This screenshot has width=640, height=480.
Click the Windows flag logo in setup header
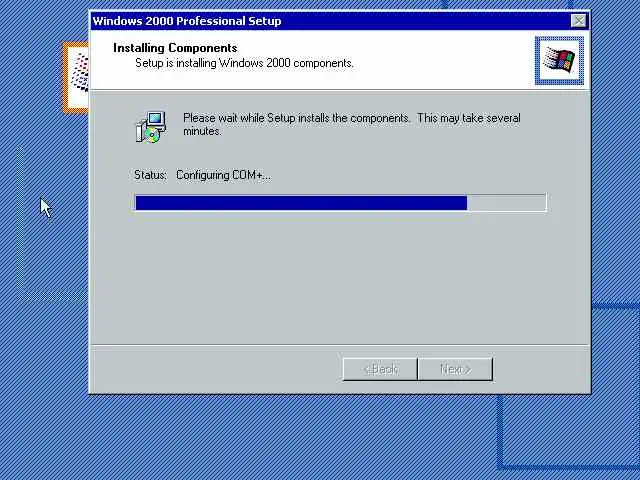(x=559, y=61)
